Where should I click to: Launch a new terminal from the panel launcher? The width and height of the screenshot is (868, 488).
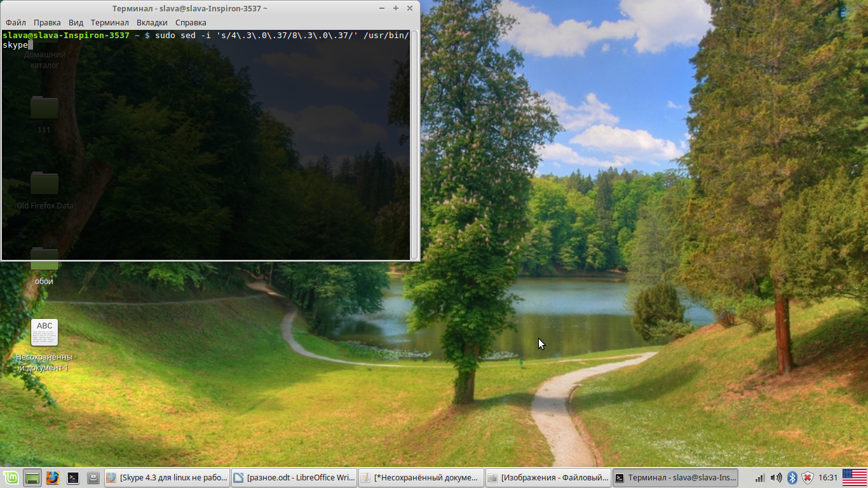pos(73,477)
